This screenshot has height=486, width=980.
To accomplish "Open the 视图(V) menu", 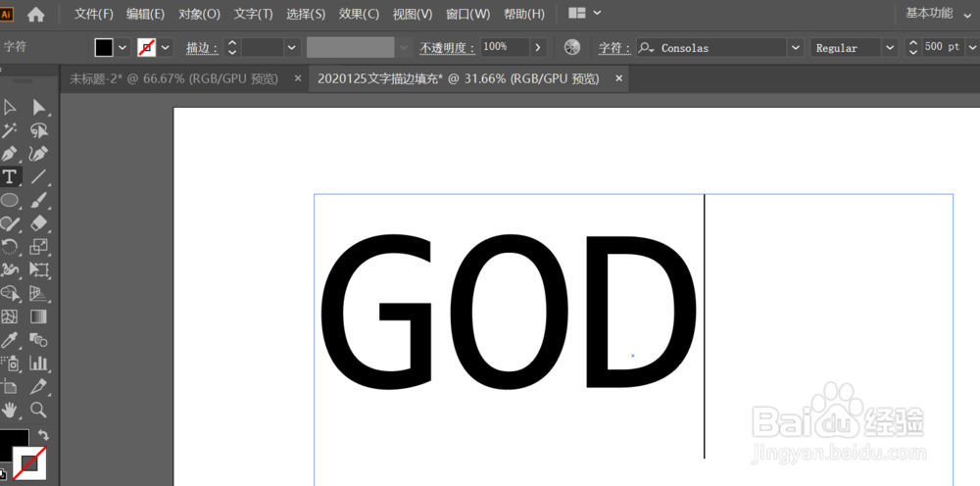I will (x=413, y=14).
